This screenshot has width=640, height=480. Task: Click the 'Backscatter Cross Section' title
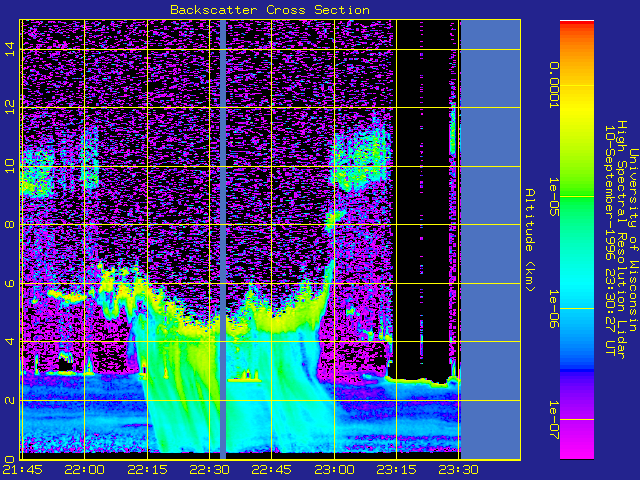point(270,10)
